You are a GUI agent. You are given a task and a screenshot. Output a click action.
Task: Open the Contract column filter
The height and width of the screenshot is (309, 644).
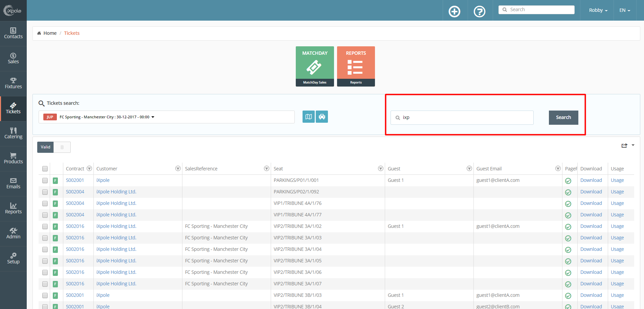point(89,168)
